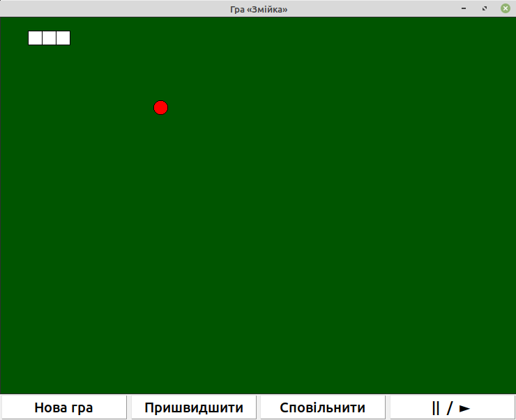Viewport: 516px width, 420px height.
Task: Slow down the snake with Сповільнити
Action: tap(323, 407)
